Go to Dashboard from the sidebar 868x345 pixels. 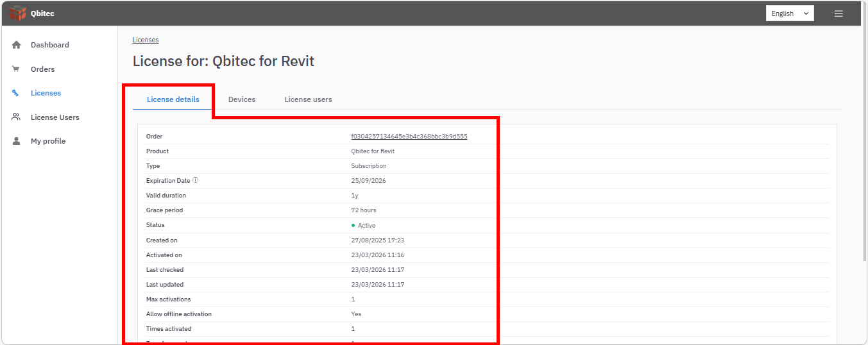pyautogui.click(x=50, y=45)
